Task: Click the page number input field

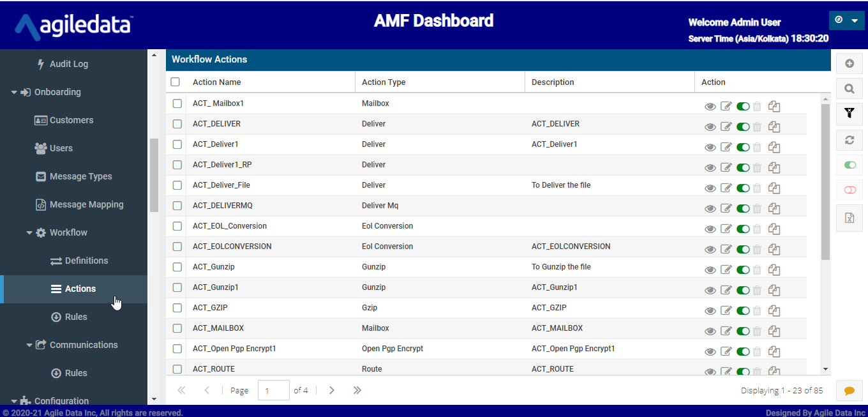Action: [273, 390]
